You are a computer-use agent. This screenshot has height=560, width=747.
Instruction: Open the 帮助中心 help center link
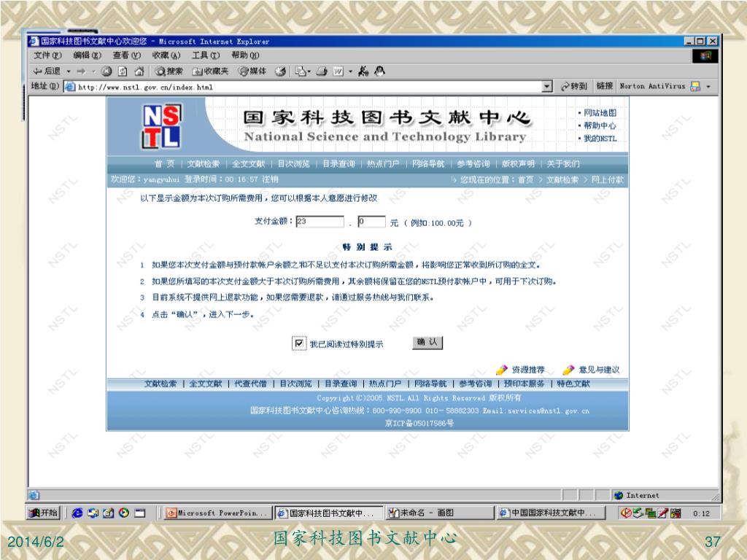[600, 125]
